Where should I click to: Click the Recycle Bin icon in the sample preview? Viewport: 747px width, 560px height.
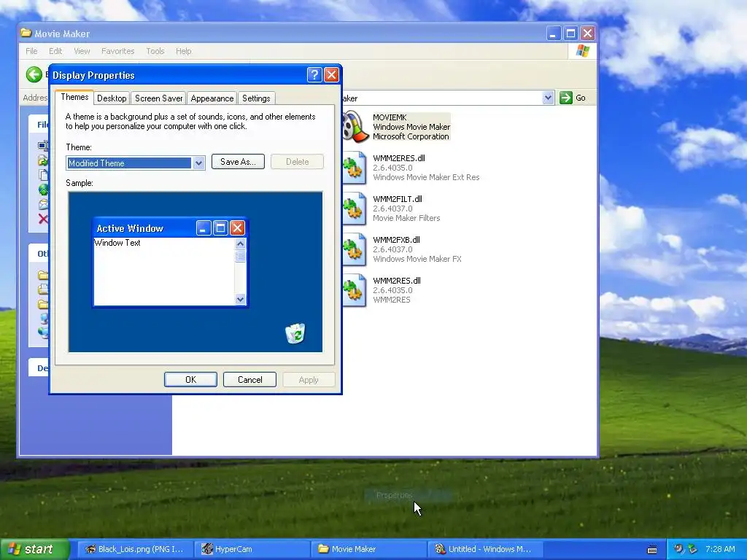[295, 333]
